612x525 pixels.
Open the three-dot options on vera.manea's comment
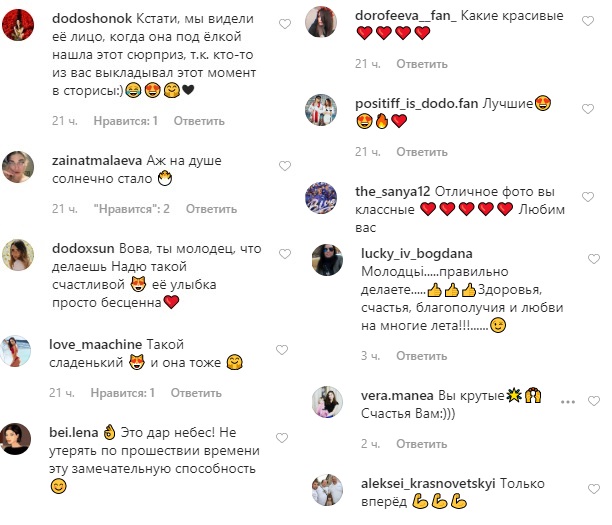click(x=568, y=402)
